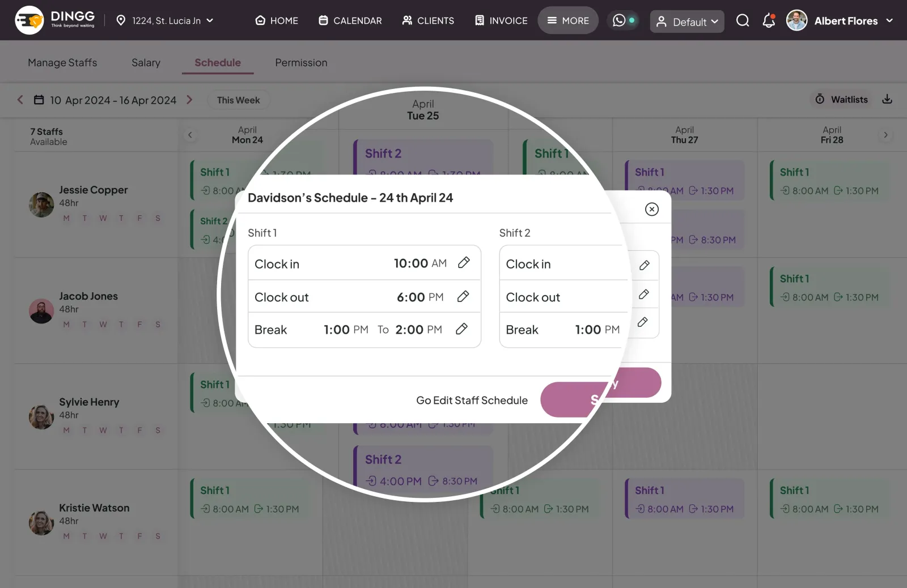Viewport: 907px width, 588px height.
Task: Click the This Week button
Action: click(x=238, y=100)
